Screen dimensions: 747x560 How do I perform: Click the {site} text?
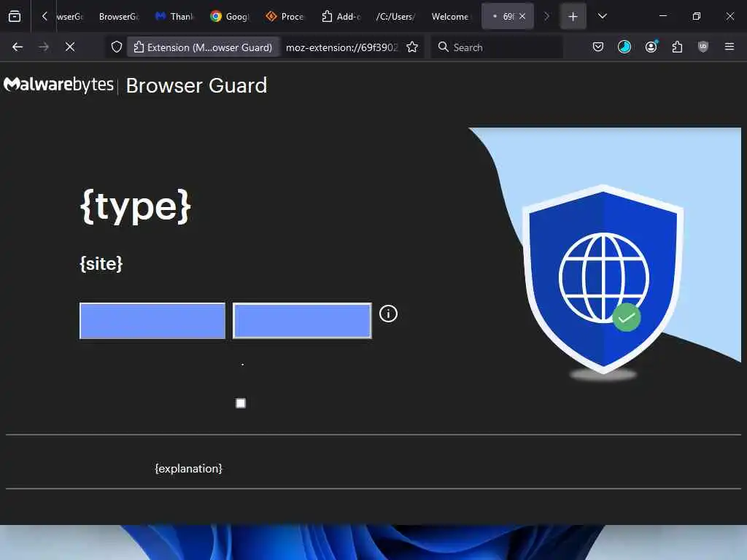coord(101,263)
